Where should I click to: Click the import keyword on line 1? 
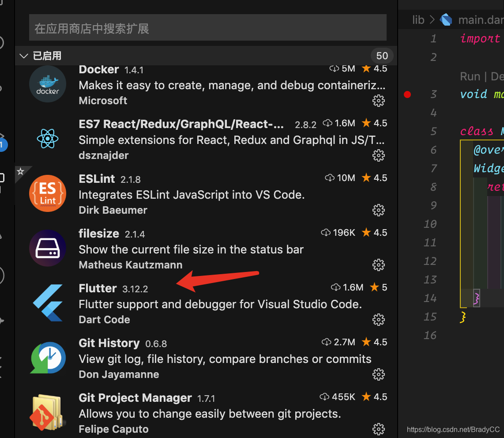coord(480,38)
